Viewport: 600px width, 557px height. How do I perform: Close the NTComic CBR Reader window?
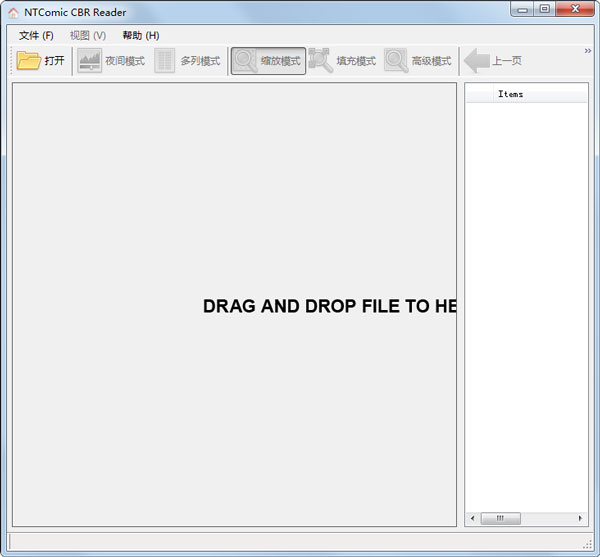click(575, 8)
